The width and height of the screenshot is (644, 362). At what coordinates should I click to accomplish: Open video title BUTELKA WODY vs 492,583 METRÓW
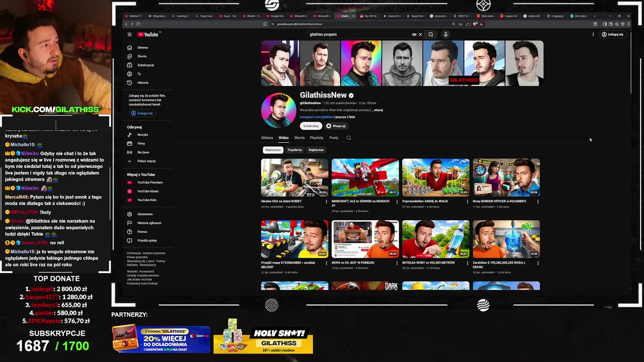(x=428, y=262)
